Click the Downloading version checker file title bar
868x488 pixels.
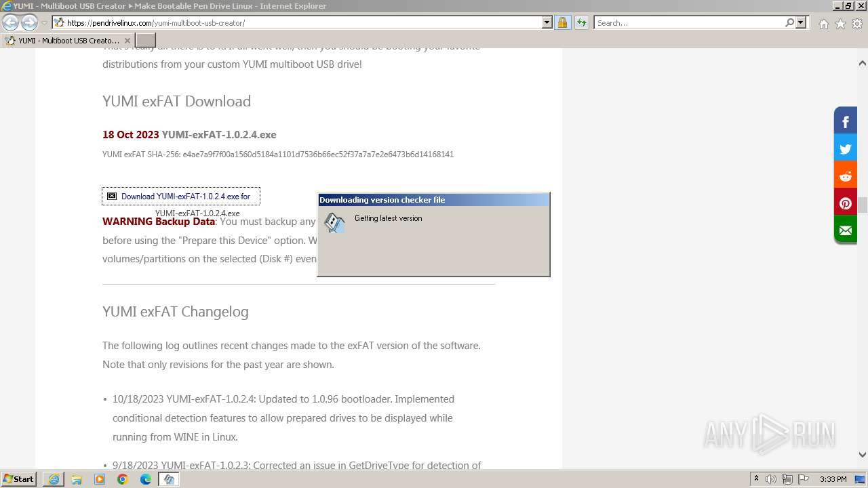433,200
